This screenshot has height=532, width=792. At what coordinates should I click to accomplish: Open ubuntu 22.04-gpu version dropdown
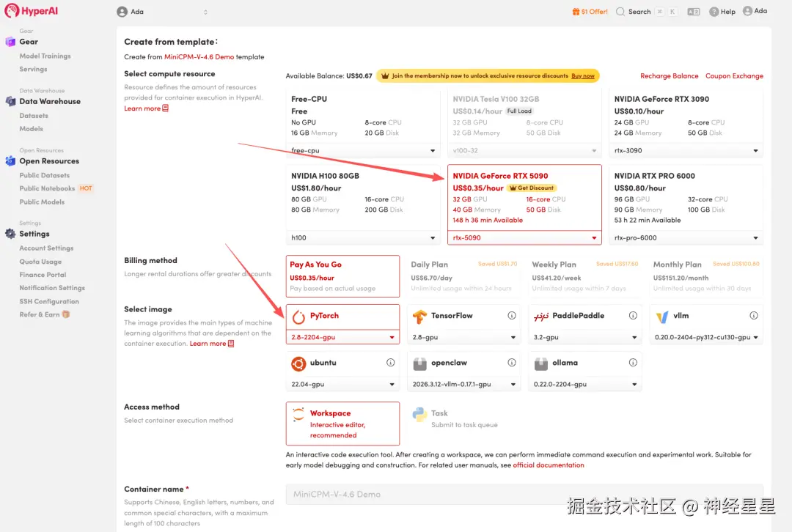point(342,384)
